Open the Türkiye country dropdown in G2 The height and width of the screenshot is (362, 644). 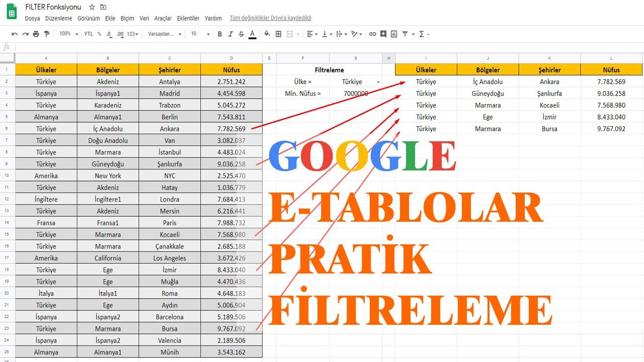click(x=378, y=82)
